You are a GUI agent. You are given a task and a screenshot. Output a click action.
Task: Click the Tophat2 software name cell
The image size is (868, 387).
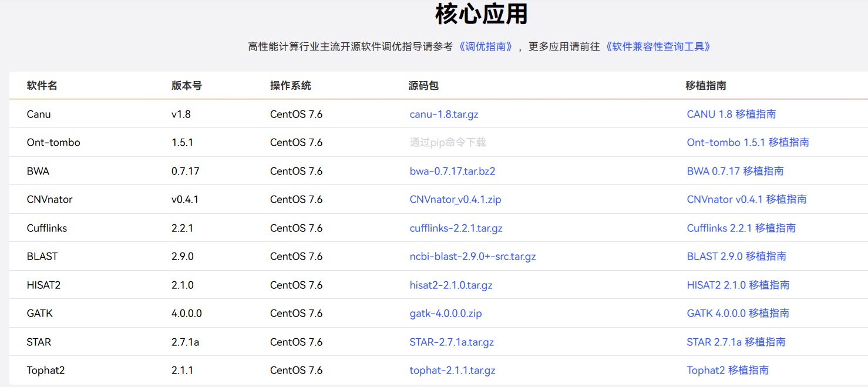pyautogui.click(x=46, y=371)
